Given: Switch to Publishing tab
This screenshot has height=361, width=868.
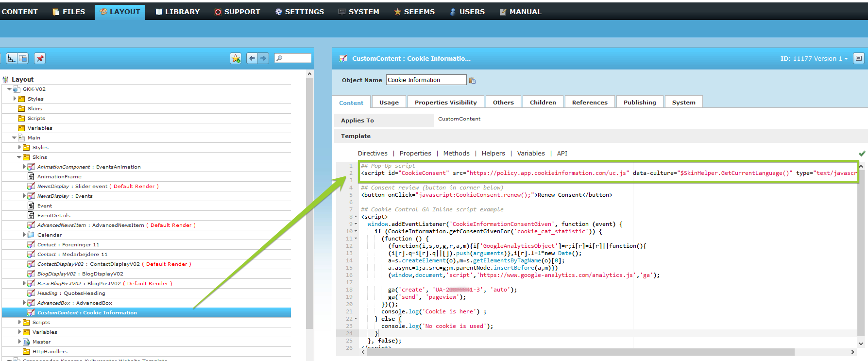Looking at the screenshot, I should [x=640, y=103].
